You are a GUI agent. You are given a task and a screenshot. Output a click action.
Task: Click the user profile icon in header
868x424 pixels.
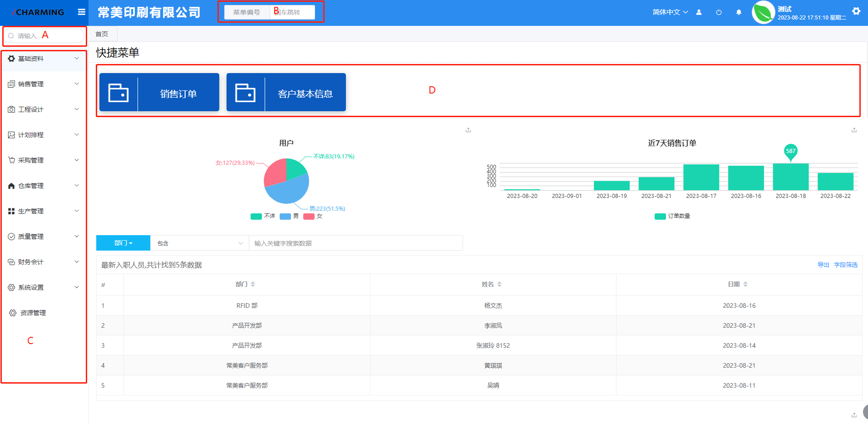point(699,12)
